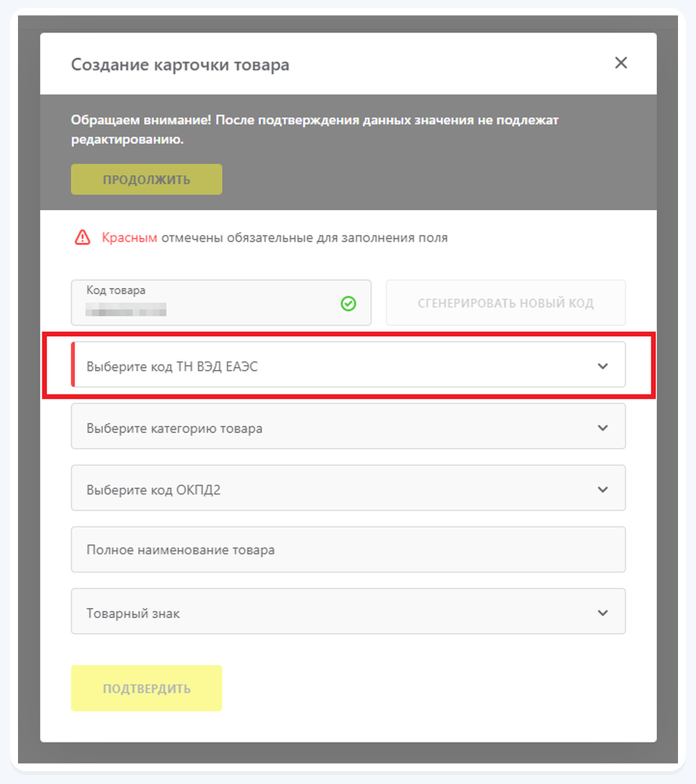
Task: Click the Обращаем внимание notice text
Action: (315, 130)
